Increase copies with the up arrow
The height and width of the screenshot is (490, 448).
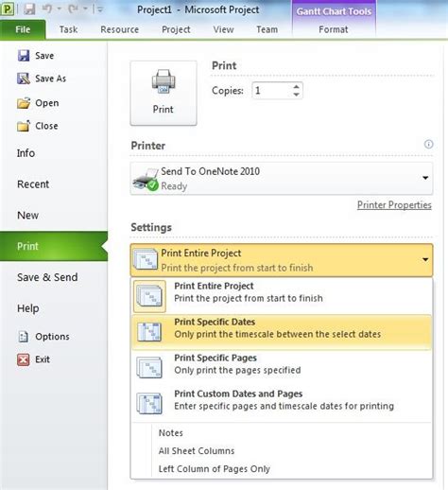(296, 87)
